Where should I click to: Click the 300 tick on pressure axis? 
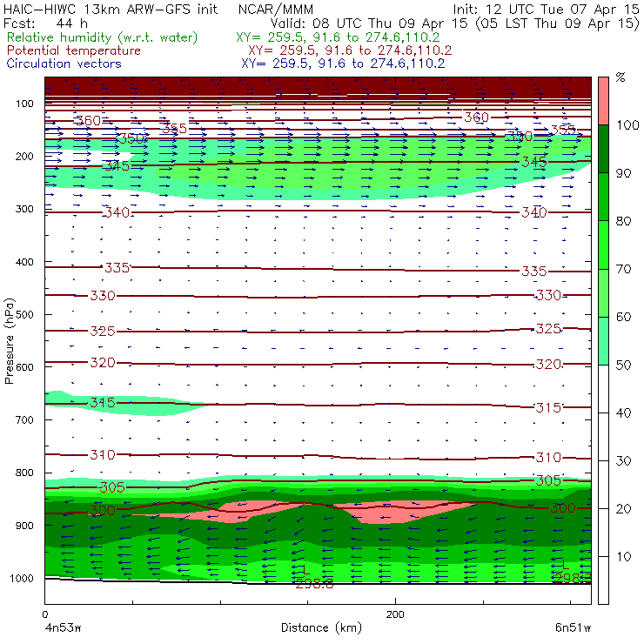click(24, 209)
